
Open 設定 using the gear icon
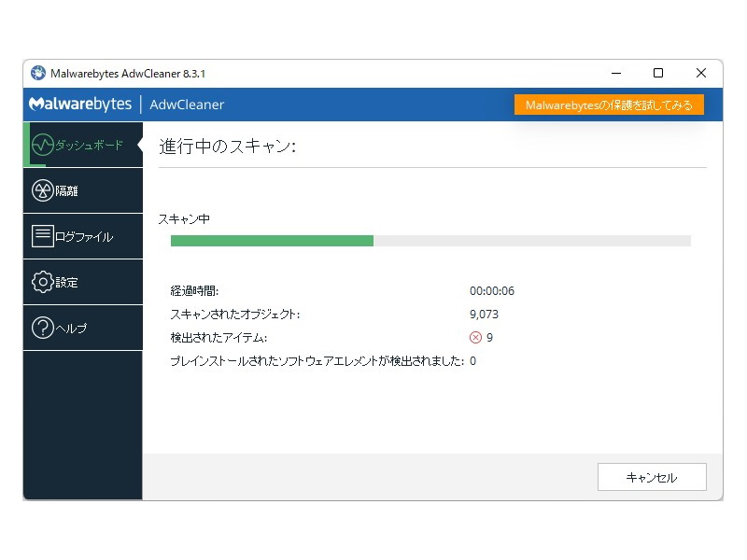(42, 282)
